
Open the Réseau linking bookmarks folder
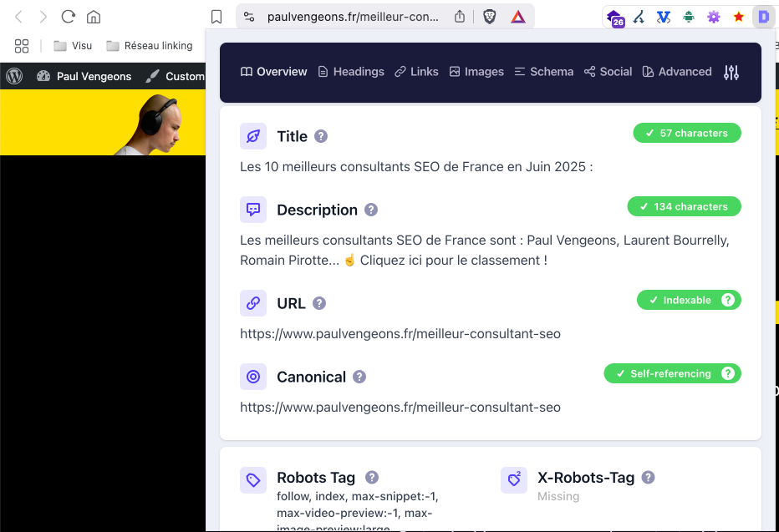click(150, 46)
